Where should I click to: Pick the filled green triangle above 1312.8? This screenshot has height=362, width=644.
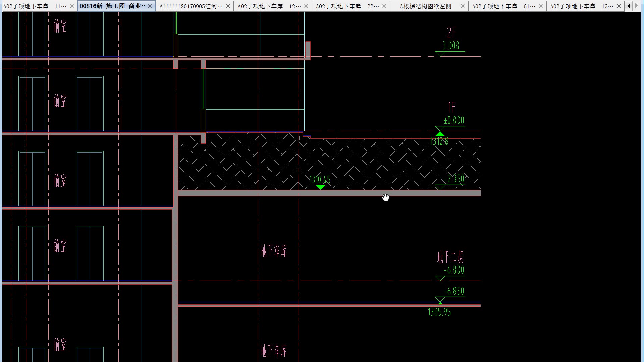[x=440, y=134]
